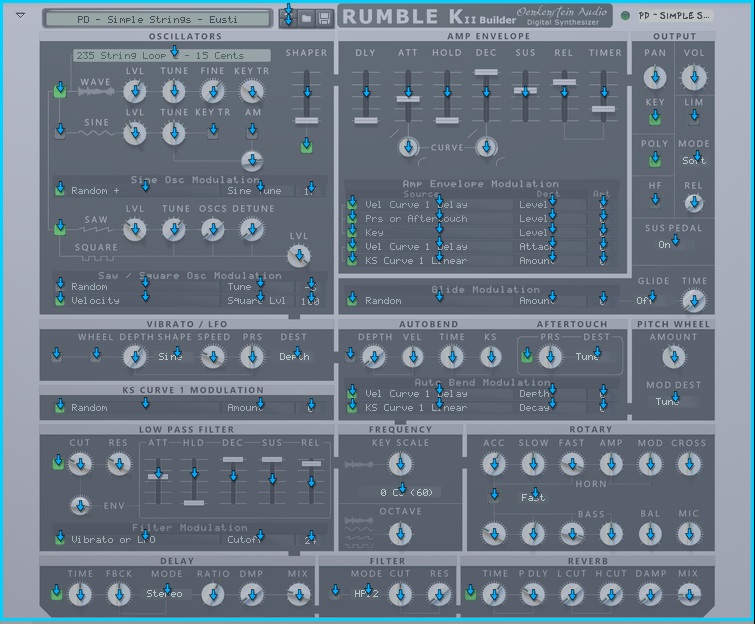Open the GLIDE 'Off' dropdown

click(650, 300)
